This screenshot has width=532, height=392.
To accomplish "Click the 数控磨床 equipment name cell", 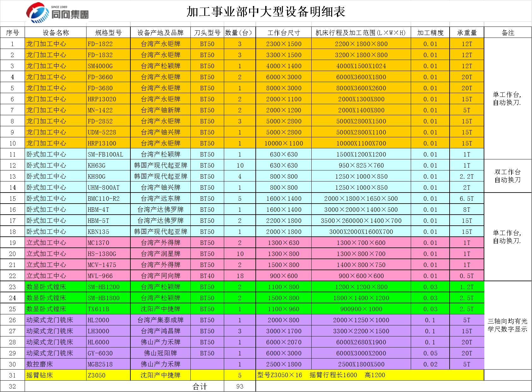I will 56,364.
